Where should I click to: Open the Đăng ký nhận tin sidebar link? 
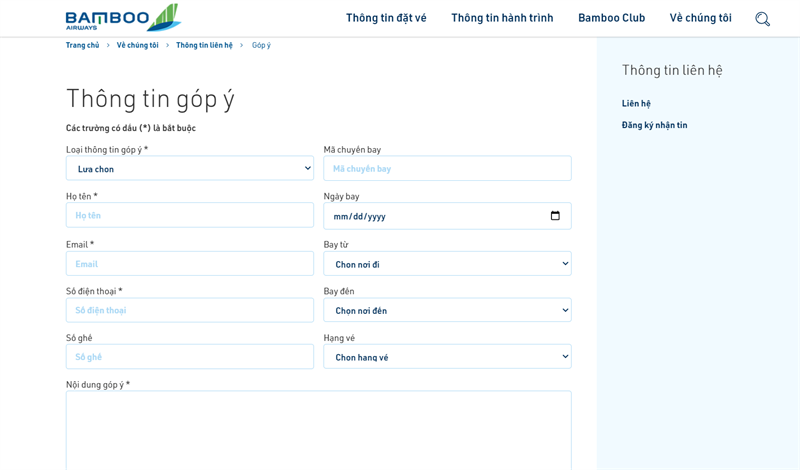(x=654, y=125)
